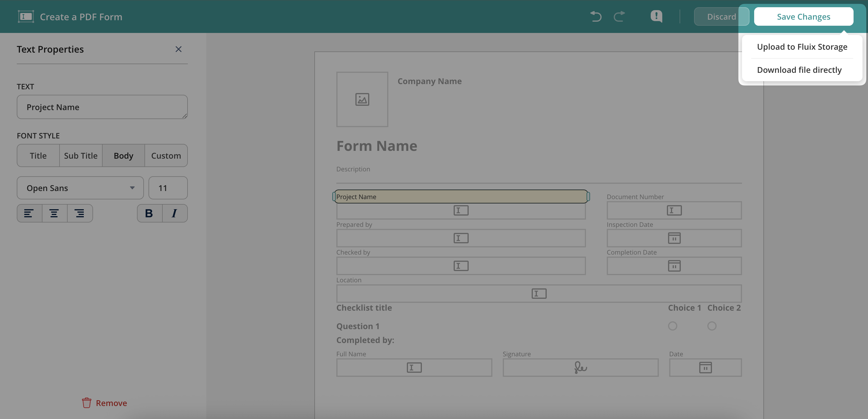Open the Open Sans font dropdown
The width and height of the screenshot is (868, 419).
pos(80,188)
